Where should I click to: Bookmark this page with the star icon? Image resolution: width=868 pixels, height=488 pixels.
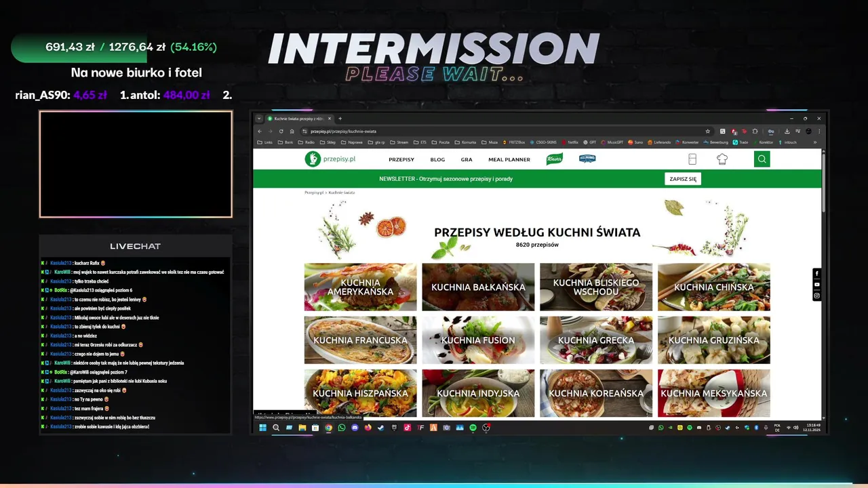(707, 131)
